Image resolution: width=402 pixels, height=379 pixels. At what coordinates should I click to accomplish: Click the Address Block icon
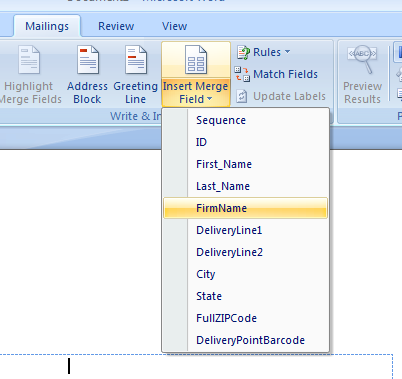(x=88, y=60)
